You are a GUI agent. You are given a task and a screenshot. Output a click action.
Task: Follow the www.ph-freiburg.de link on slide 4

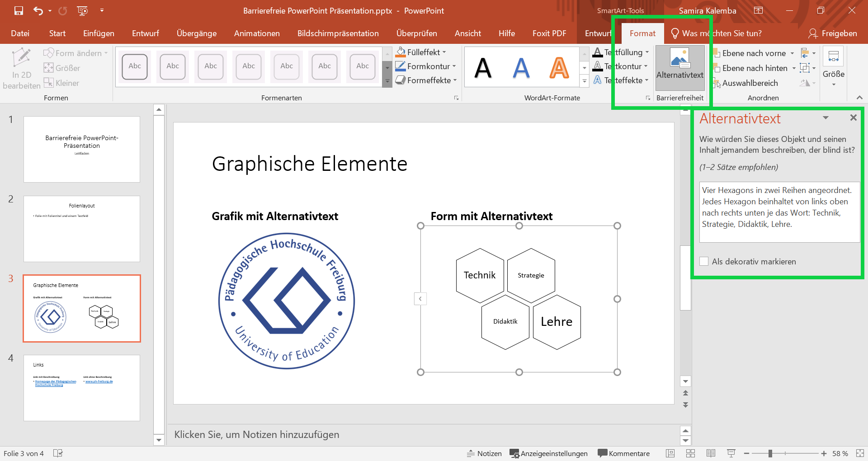[99, 381]
